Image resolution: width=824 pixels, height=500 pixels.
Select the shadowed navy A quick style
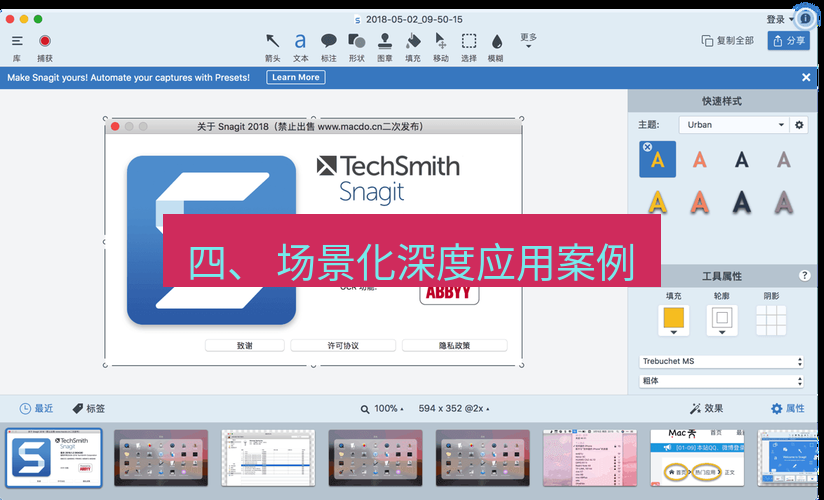tap(741, 202)
